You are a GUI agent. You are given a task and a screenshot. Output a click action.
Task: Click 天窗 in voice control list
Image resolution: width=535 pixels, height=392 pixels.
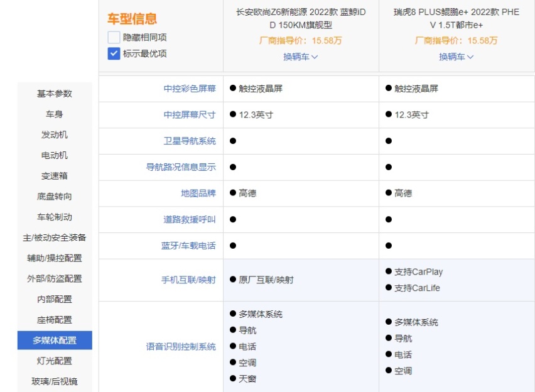pyautogui.click(x=247, y=379)
